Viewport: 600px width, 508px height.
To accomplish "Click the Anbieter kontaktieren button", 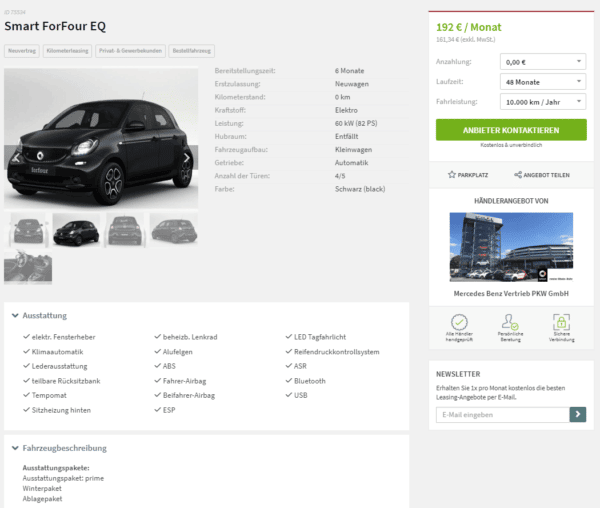I will click(511, 130).
